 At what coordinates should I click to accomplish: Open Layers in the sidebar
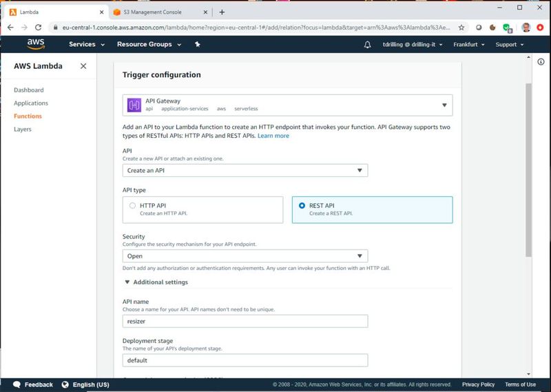tap(23, 129)
